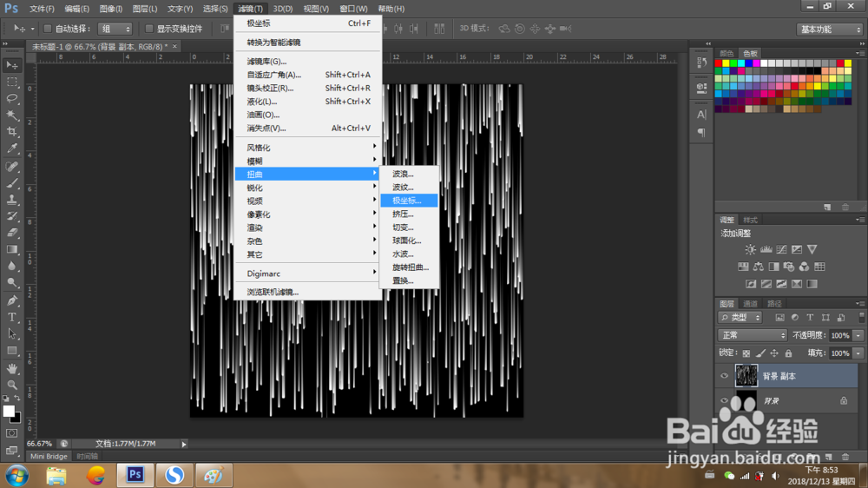Select the Magic Wand tool
The height and width of the screenshot is (488, 868).
11,115
